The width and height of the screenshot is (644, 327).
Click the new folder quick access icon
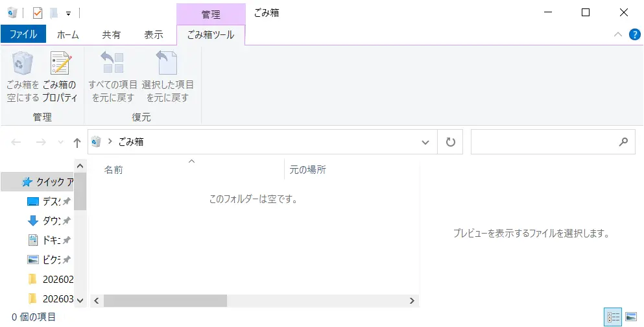tap(54, 13)
